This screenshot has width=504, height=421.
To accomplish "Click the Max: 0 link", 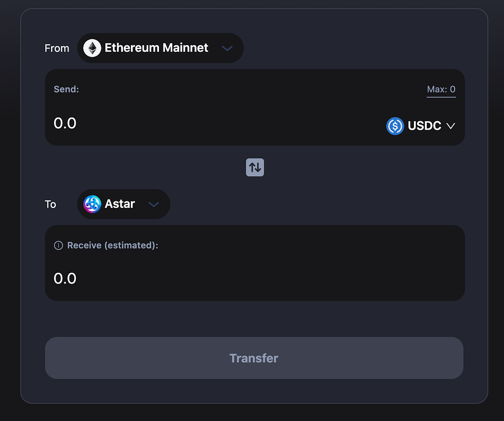I will point(441,90).
